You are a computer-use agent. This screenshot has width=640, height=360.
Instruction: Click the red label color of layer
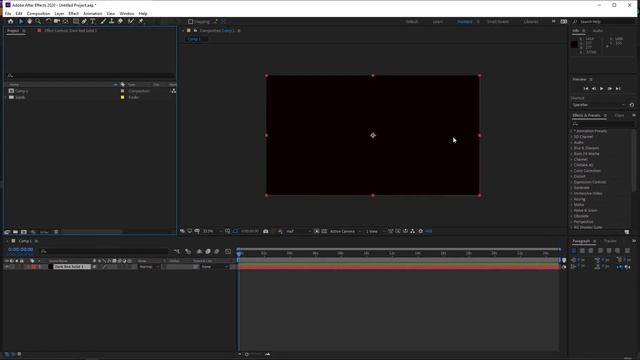click(x=34, y=267)
